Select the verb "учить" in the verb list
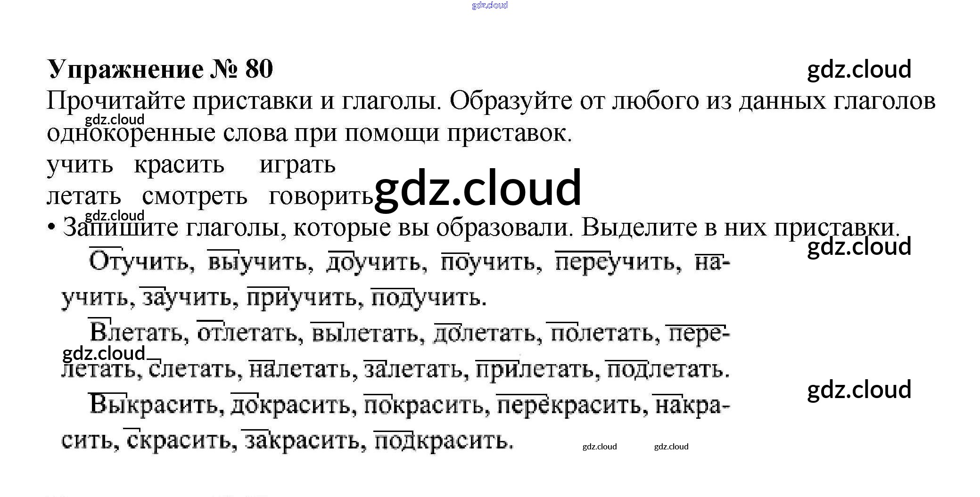 [x=80, y=165]
